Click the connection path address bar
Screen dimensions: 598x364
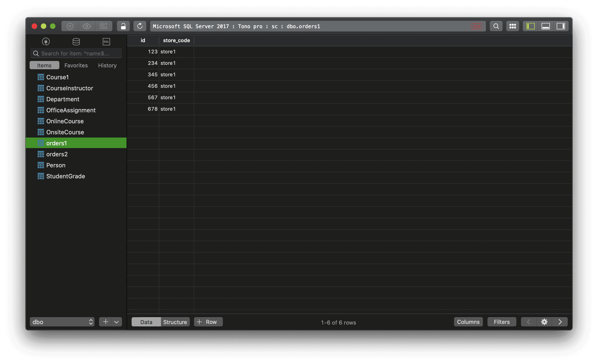pyautogui.click(x=318, y=26)
